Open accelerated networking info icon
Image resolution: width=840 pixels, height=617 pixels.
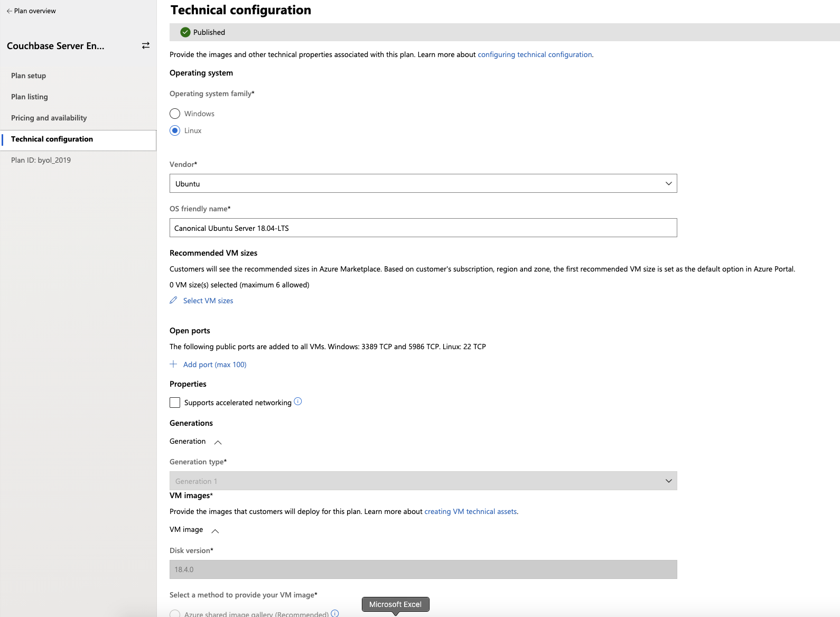[298, 401]
